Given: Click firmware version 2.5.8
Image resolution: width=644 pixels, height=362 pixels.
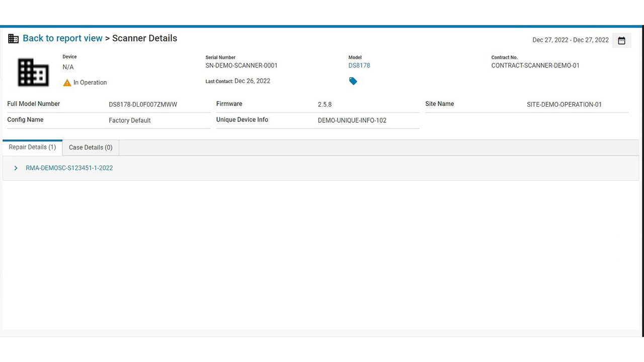Looking at the screenshot, I should point(325,105).
